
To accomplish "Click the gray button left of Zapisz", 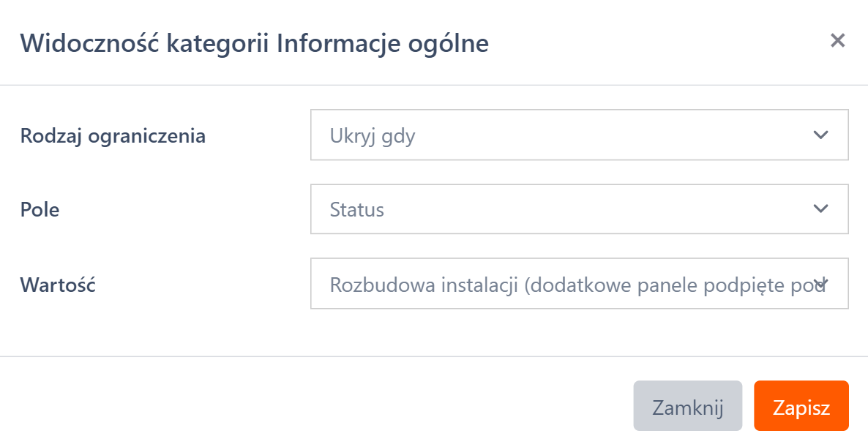I will (688, 406).
